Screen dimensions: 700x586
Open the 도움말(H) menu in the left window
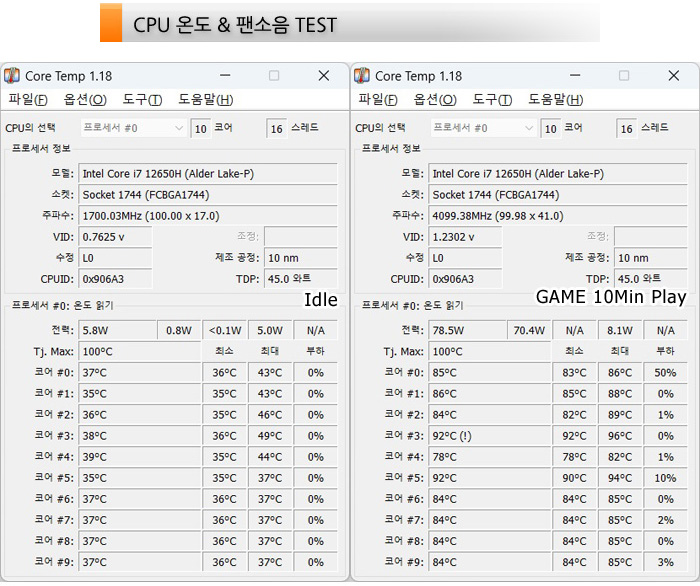click(x=205, y=99)
